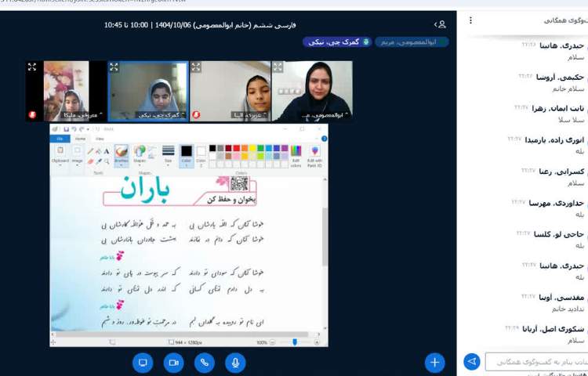Select the Eraser tool in Paint
This screenshot has height=376, width=588.
coord(90,161)
